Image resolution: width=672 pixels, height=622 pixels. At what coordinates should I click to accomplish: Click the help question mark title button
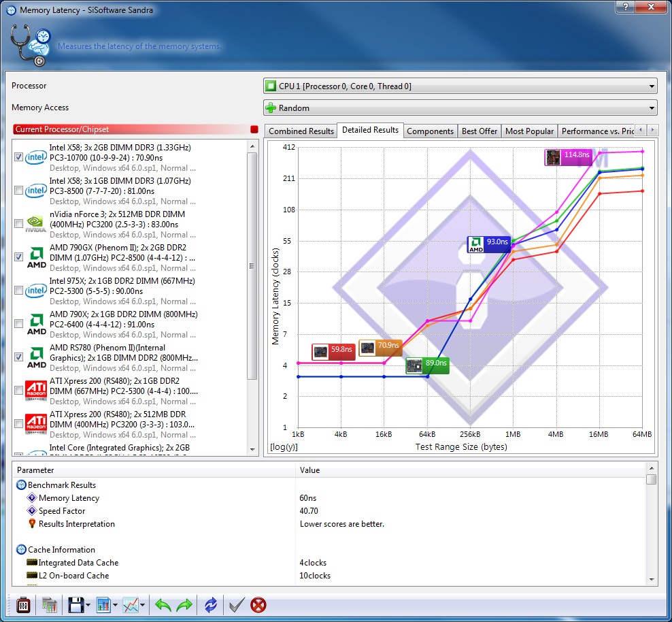click(625, 7)
